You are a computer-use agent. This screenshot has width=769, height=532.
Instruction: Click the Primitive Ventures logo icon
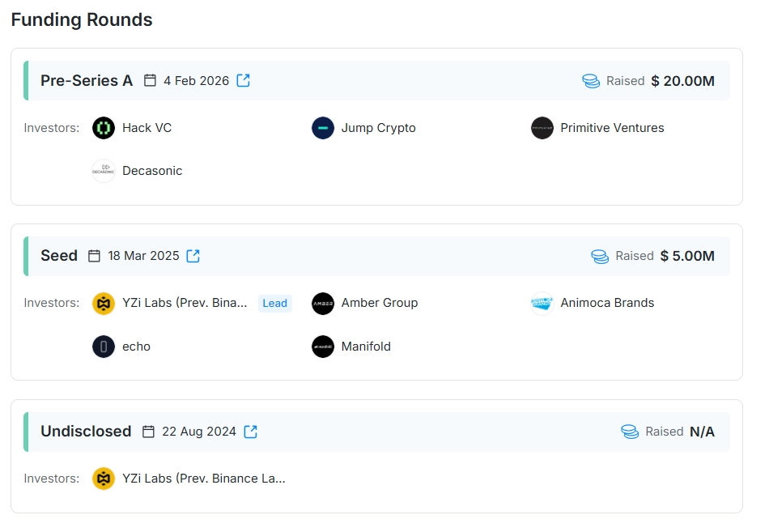click(x=542, y=128)
